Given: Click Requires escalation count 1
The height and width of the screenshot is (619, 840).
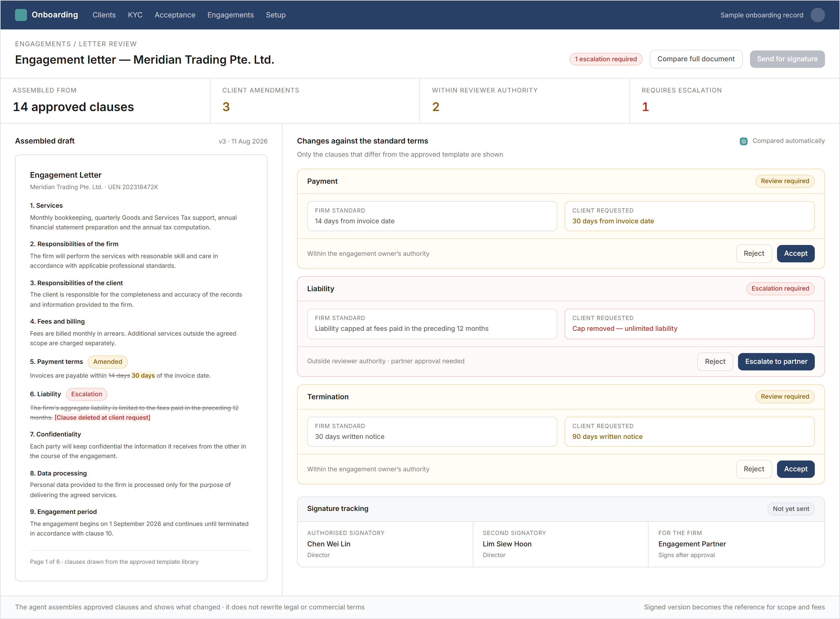Looking at the screenshot, I should 645,107.
